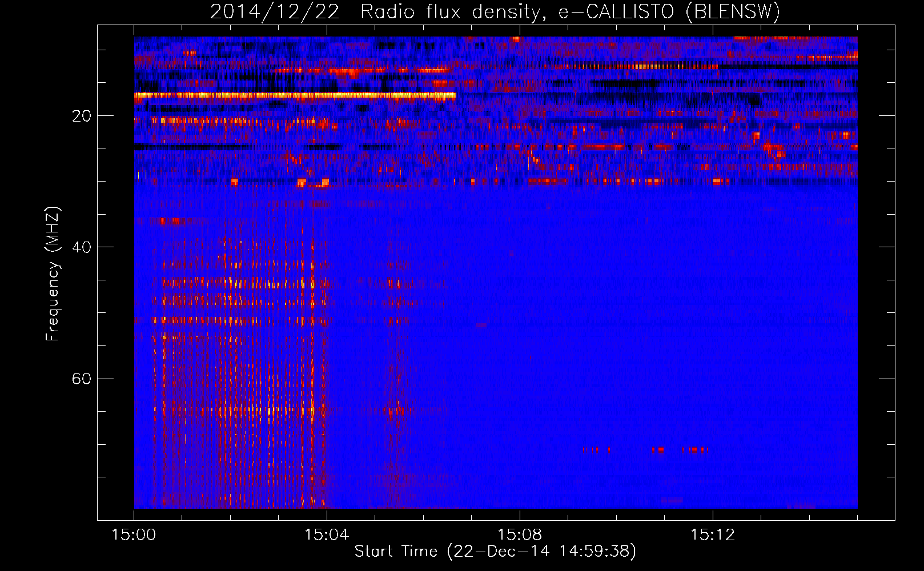
Task: Click the 15:12 time axis label
Action: tap(713, 535)
